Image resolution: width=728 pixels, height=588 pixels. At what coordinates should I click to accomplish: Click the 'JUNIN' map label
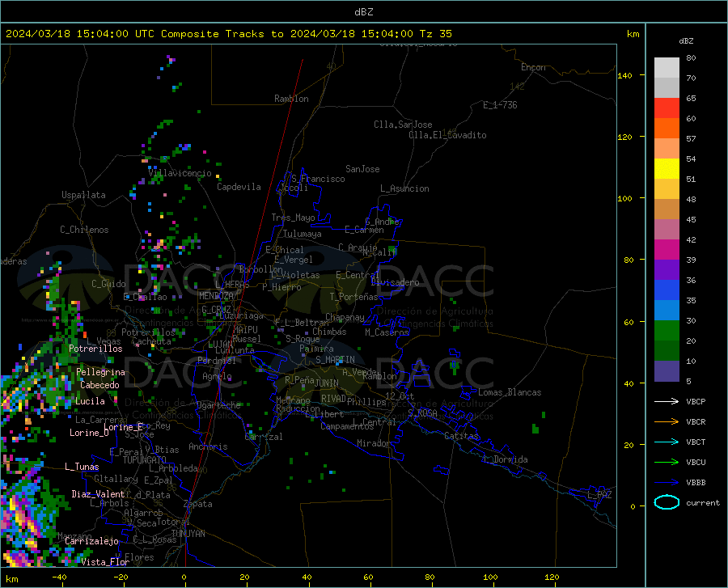coord(327,383)
